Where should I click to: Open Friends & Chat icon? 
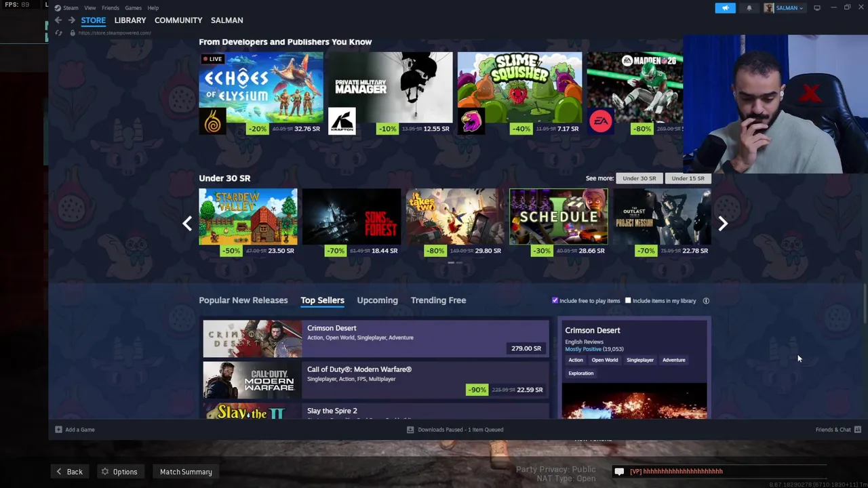coord(858,430)
